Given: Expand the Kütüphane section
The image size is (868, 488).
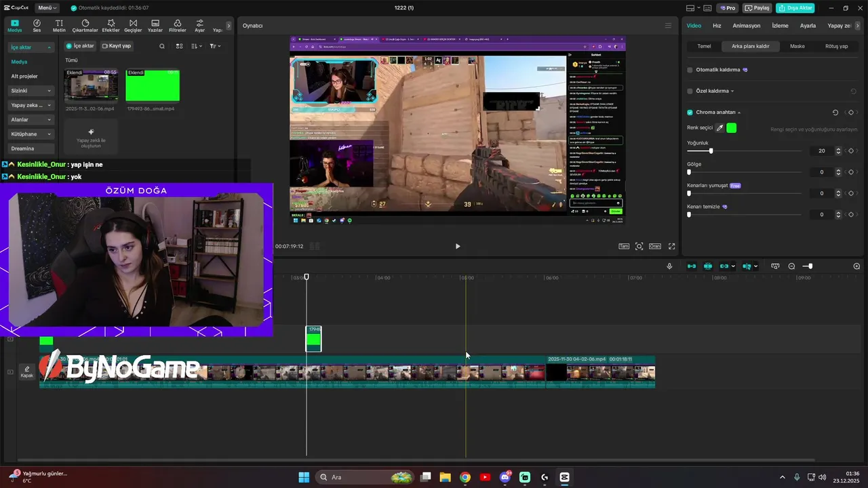Looking at the screenshot, I should pos(50,134).
